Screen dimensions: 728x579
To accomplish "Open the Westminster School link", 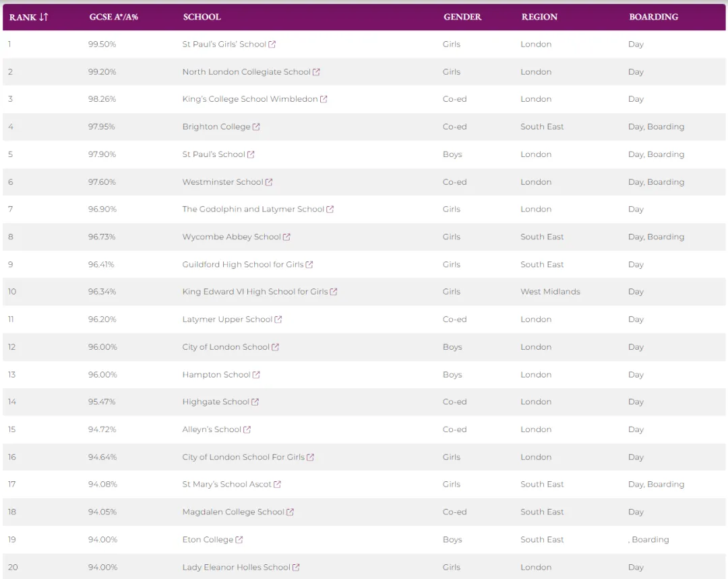I will coord(223,182).
